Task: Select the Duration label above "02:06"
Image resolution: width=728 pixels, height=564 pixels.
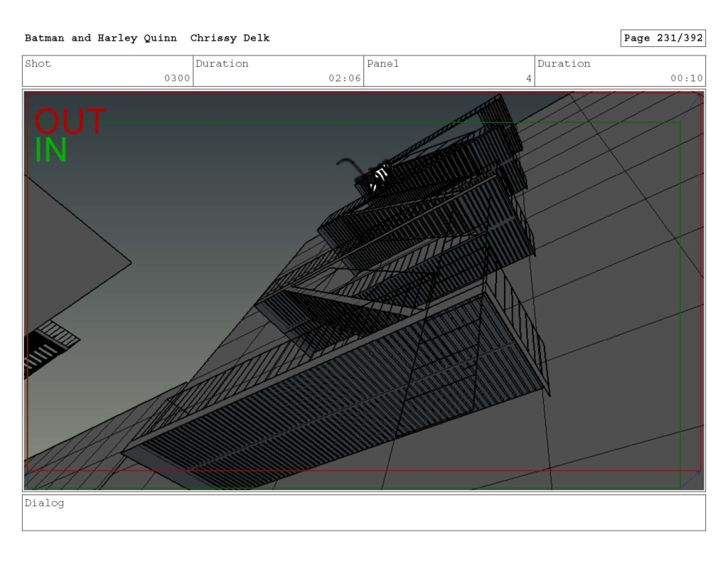Action: tap(222, 63)
